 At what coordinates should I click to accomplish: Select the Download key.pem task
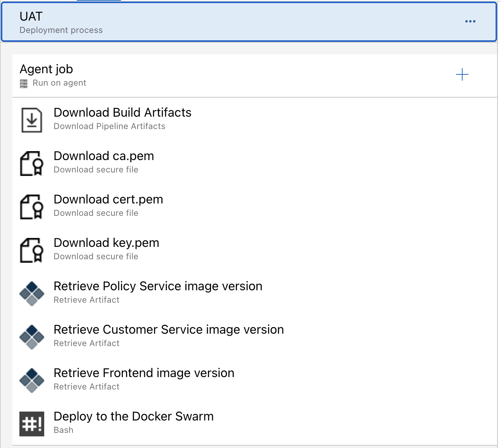pos(106,243)
